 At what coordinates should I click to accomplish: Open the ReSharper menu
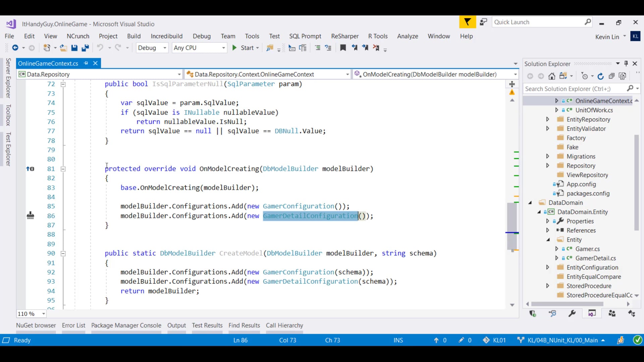tap(344, 36)
